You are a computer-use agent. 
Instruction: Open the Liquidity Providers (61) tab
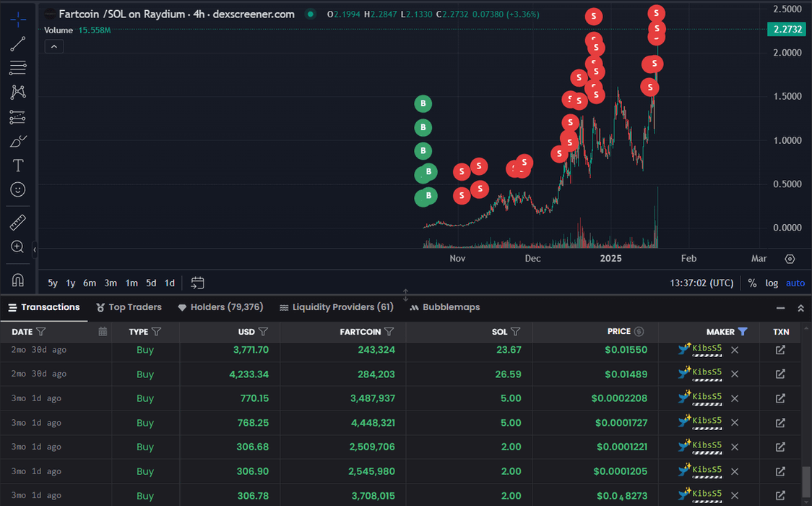pos(336,307)
